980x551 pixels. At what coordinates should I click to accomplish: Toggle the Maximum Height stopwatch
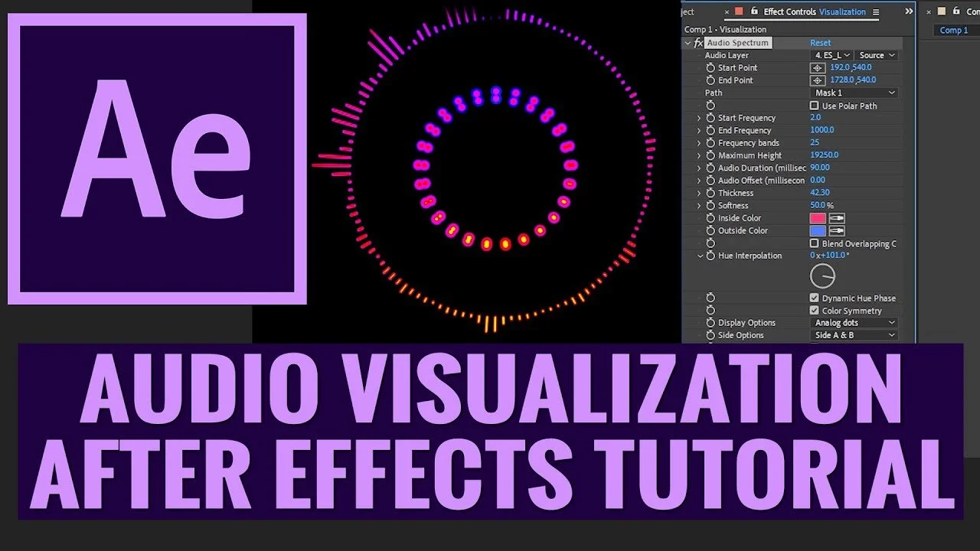[x=710, y=155]
